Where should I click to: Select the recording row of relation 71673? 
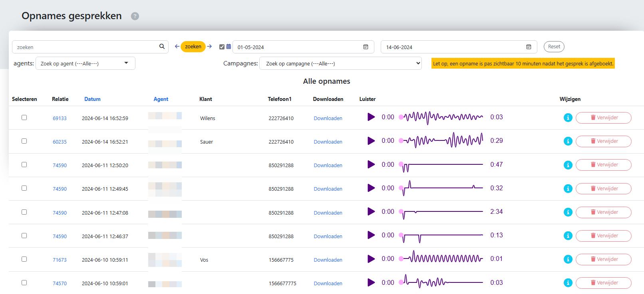point(24,259)
